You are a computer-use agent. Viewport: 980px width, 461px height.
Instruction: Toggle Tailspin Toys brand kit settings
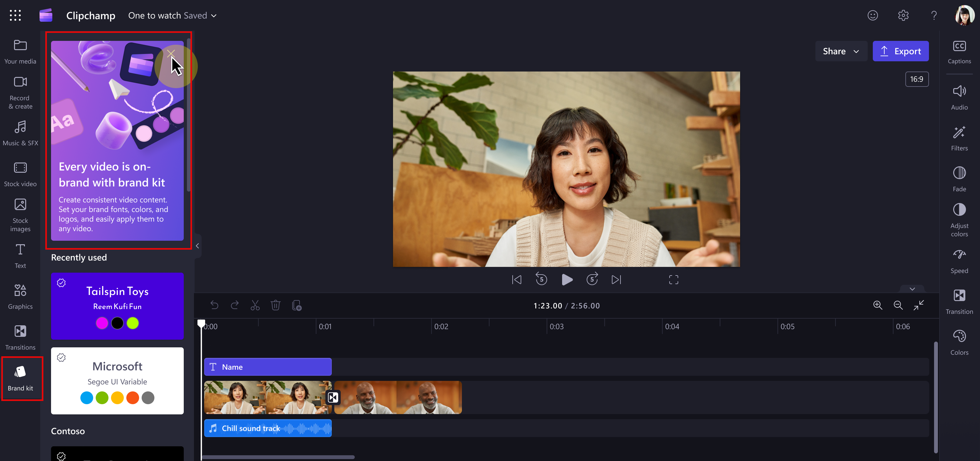click(61, 283)
